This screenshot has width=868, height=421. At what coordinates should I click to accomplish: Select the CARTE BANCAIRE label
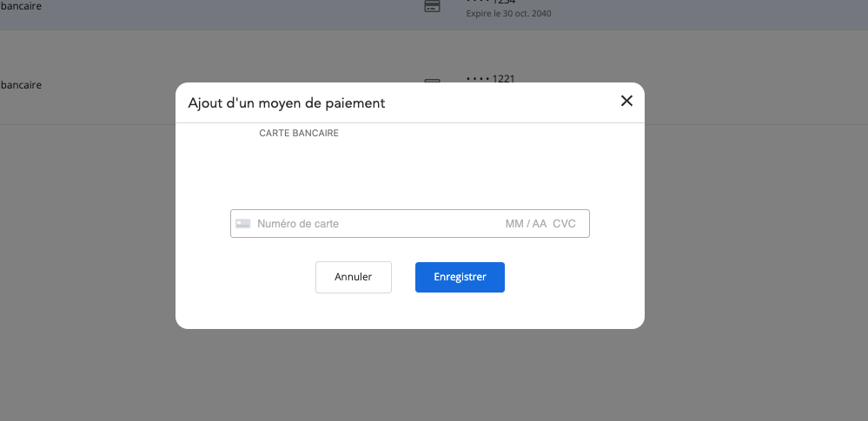[299, 134]
